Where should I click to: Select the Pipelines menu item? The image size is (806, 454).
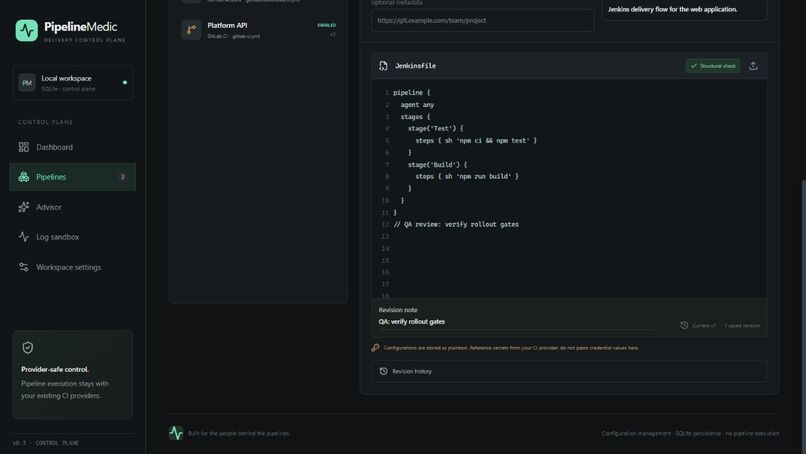tap(72, 177)
